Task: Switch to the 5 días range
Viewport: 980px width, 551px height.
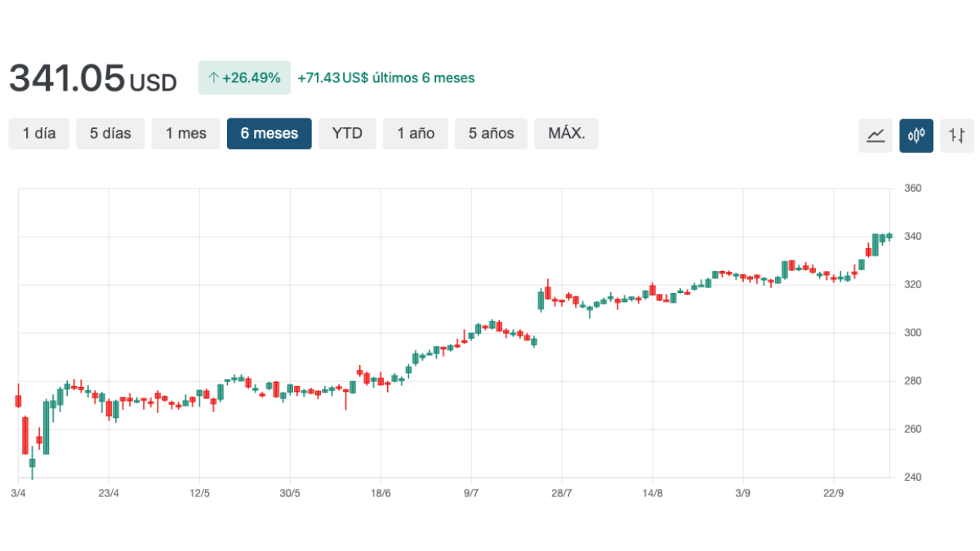Action: [x=110, y=134]
